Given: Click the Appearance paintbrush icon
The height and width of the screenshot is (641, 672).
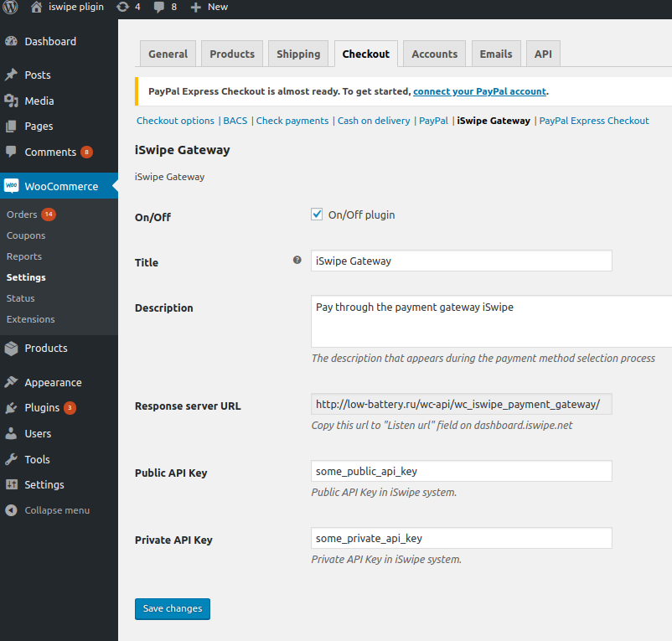Looking at the screenshot, I should (11, 382).
